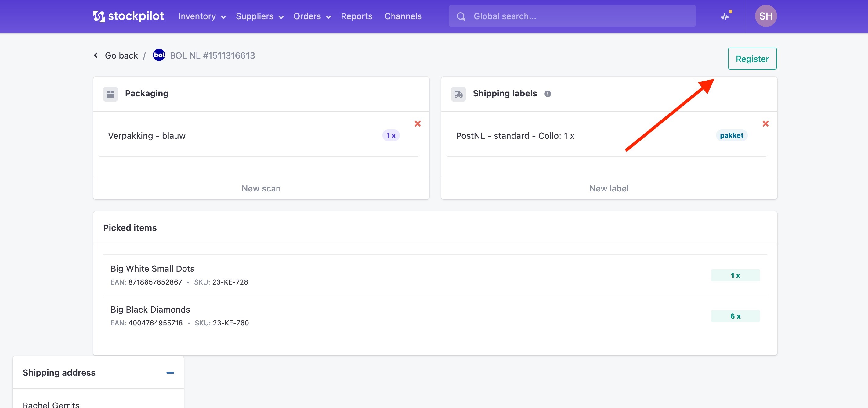Open the activity pulse icon in header

click(x=725, y=16)
